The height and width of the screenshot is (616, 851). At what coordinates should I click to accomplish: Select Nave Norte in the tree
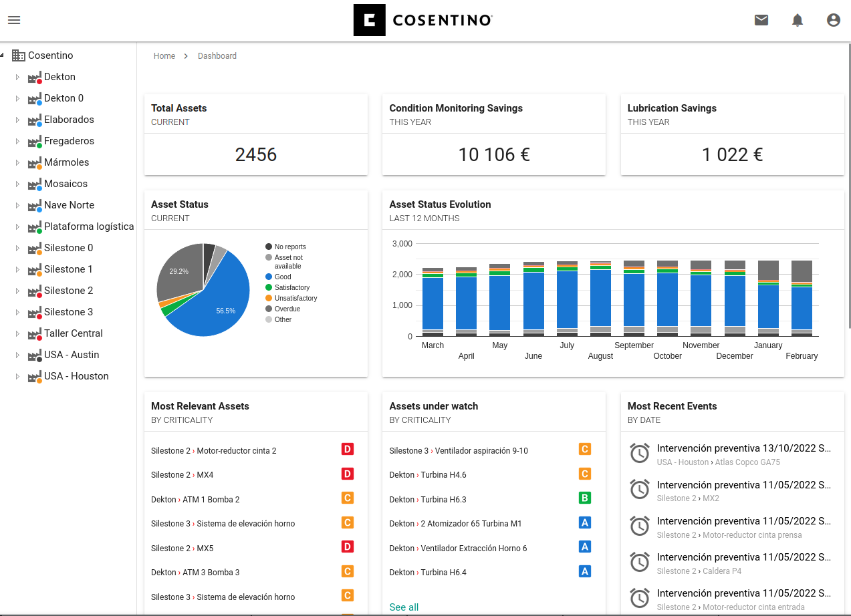pos(69,205)
